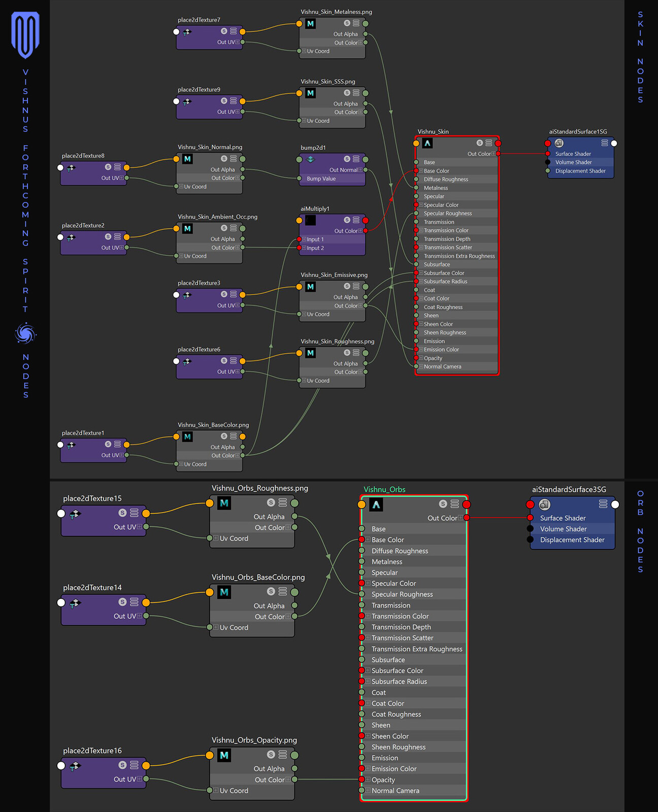Expand Out Normal plus on bump2d1 node

[x=360, y=170]
